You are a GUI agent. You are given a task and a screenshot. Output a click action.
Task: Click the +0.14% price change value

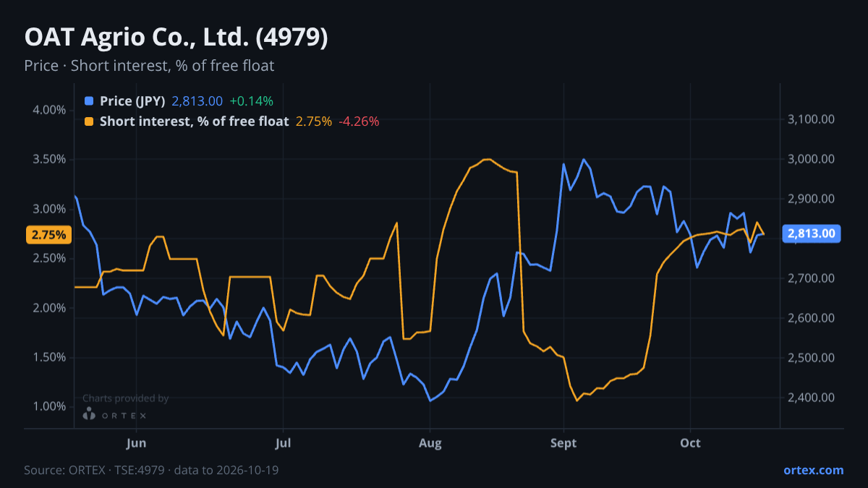point(251,101)
